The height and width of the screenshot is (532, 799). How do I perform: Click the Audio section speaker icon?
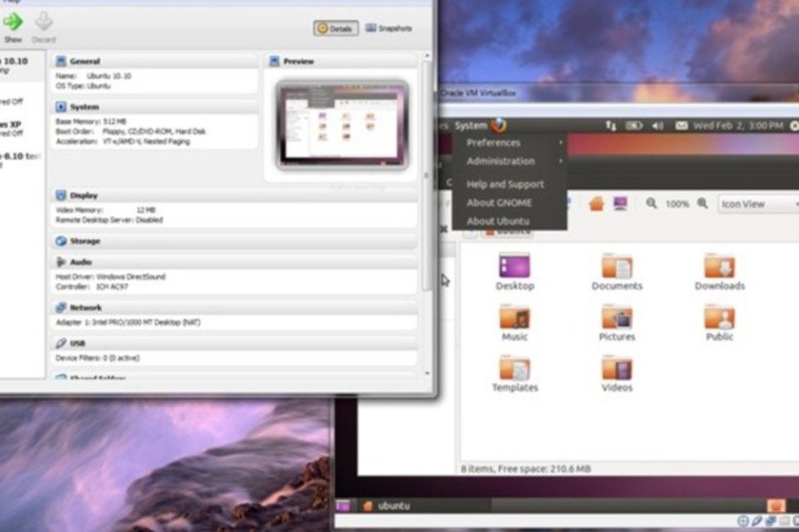pyautogui.click(x=61, y=262)
